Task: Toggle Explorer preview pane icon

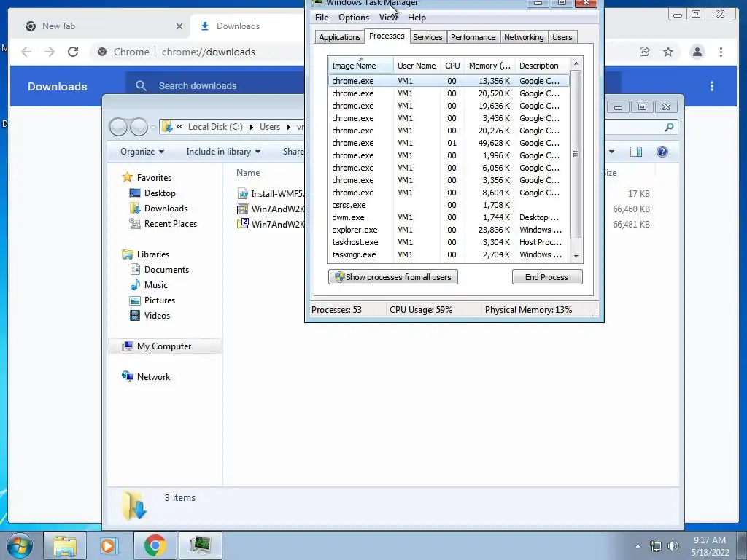Action: 636,152
